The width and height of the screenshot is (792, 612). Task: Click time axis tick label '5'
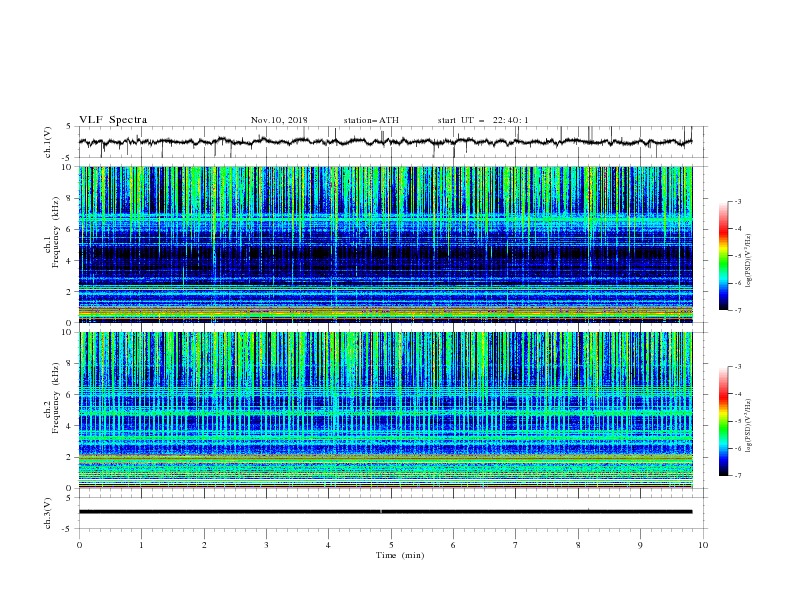391,545
